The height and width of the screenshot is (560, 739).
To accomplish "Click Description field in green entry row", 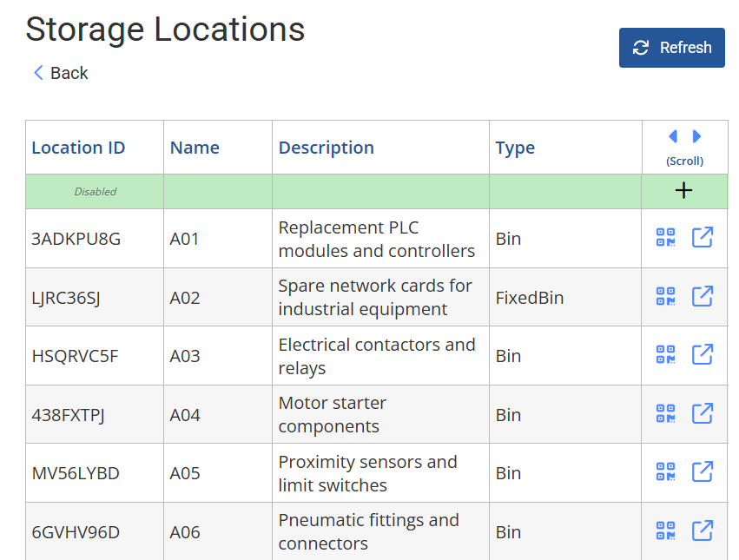I will point(380,192).
